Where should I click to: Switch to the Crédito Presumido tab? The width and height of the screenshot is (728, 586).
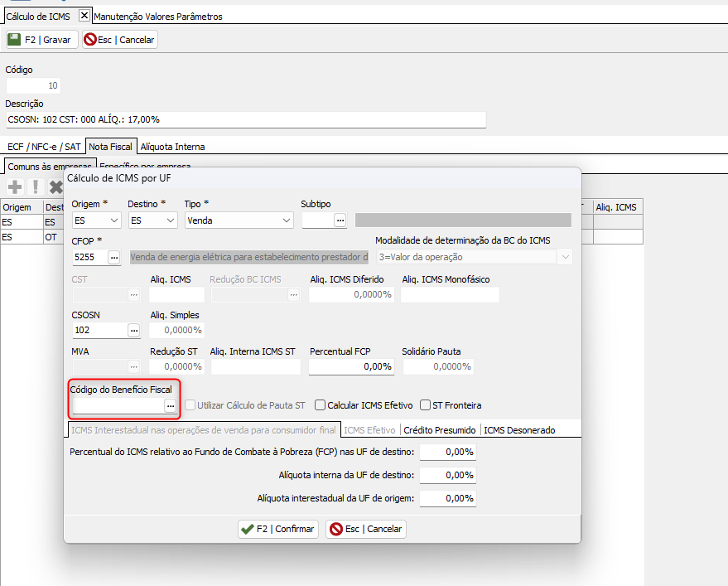(x=440, y=430)
